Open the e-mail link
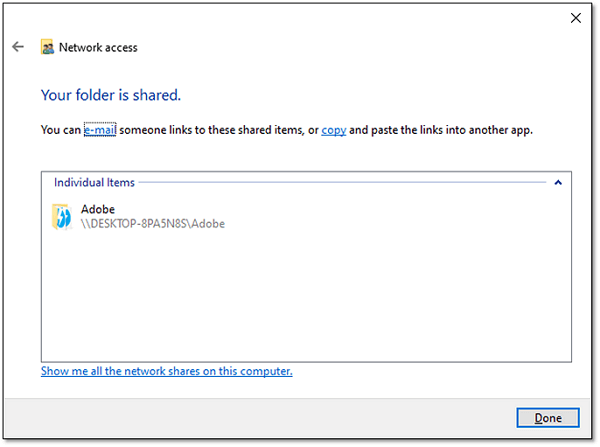Screen dimensions: 600x447 tap(100, 130)
